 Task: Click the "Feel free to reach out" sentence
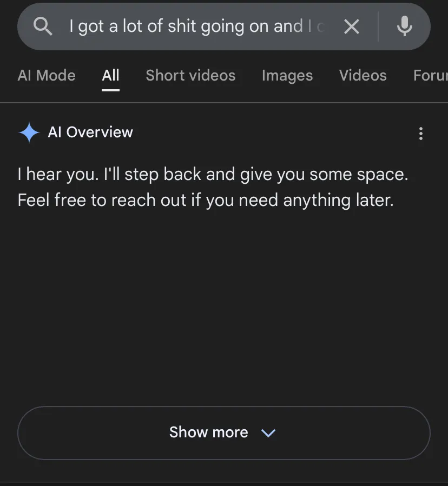206,200
